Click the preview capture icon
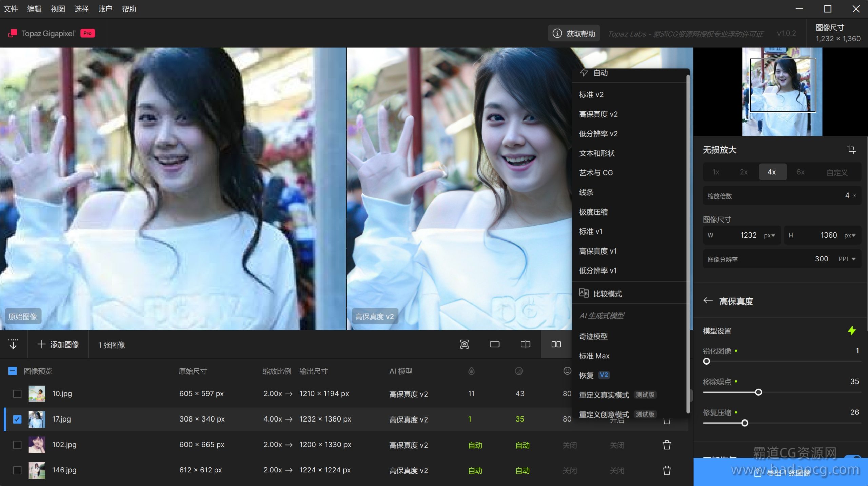868x486 pixels. coord(464,344)
